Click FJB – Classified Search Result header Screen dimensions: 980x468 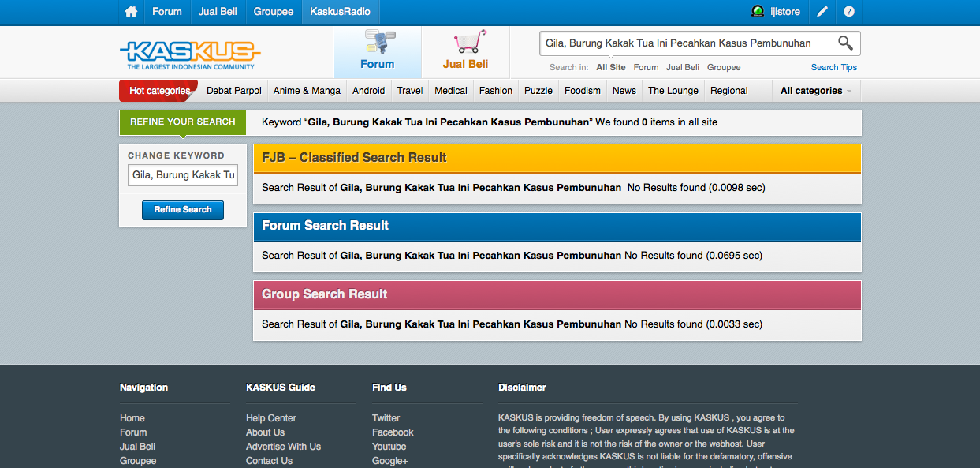(x=557, y=158)
